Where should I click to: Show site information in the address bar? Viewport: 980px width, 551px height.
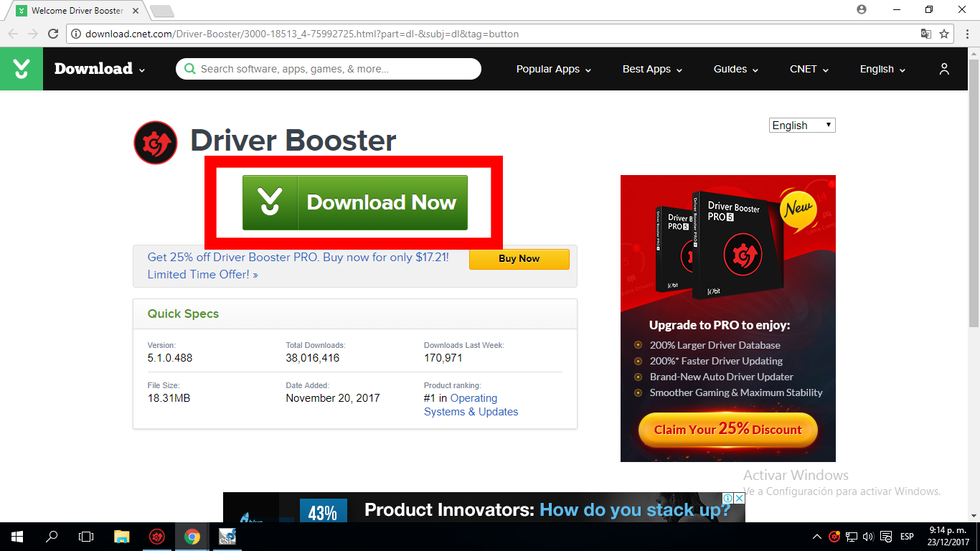tap(76, 34)
